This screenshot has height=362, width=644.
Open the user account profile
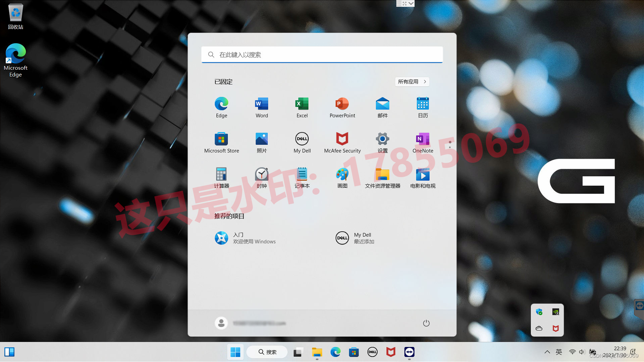(250, 323)
